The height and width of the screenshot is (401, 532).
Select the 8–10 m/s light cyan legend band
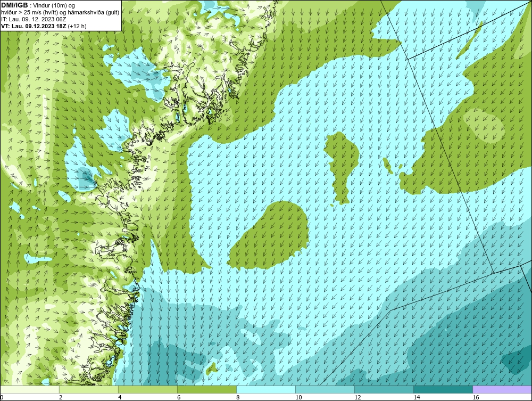click(265, 389)
